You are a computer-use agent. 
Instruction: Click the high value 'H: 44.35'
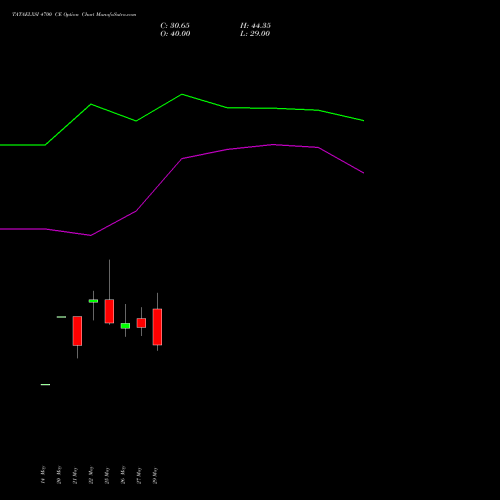[x=255, y=26]
